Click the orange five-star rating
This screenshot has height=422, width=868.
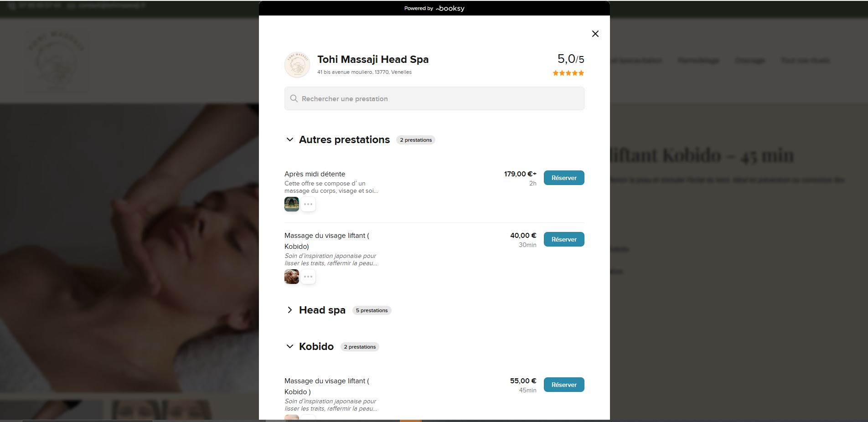pyautogui.click(x=568, y=73)
